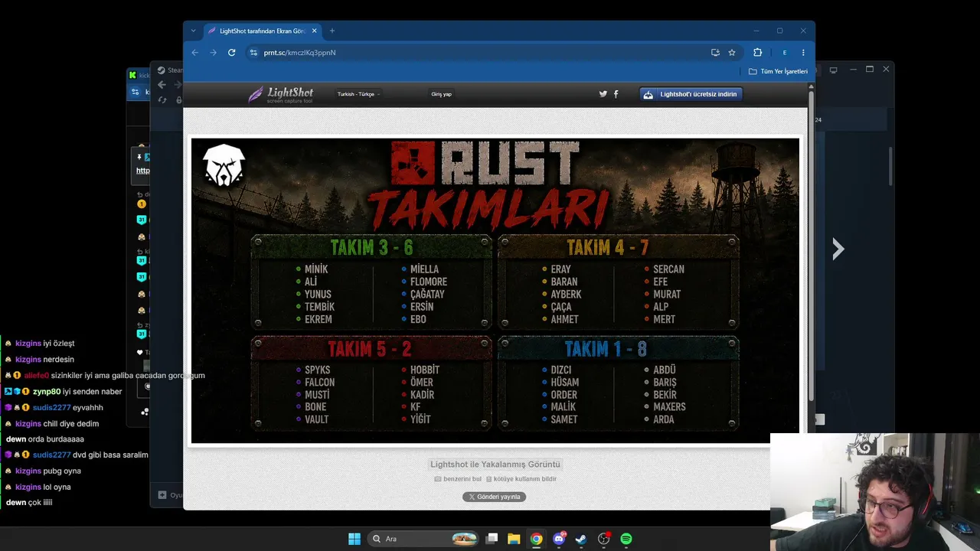Open Task View on the taskbar

[x=492, y=539]
